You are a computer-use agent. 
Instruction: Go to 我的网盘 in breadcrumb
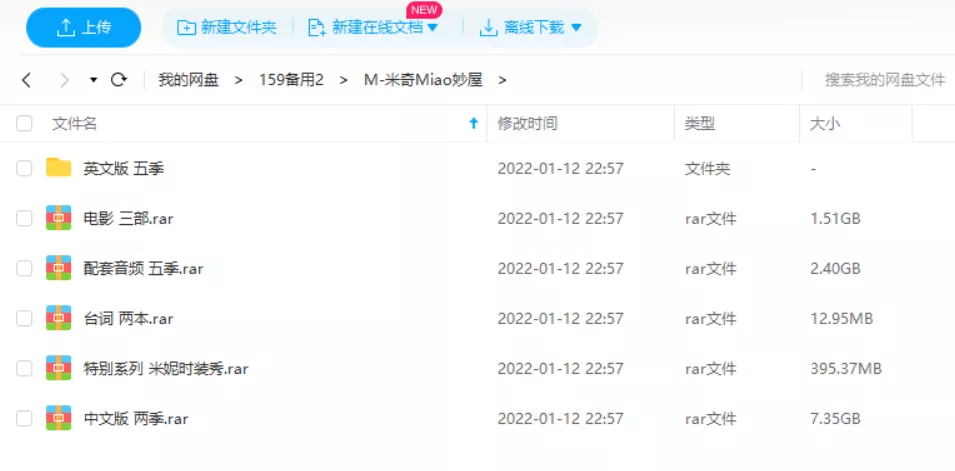[x=188, y=80]
